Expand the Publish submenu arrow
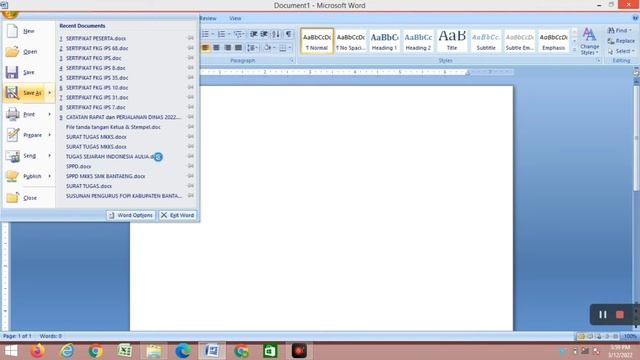640x360 pixels. [x=50, y=176]
